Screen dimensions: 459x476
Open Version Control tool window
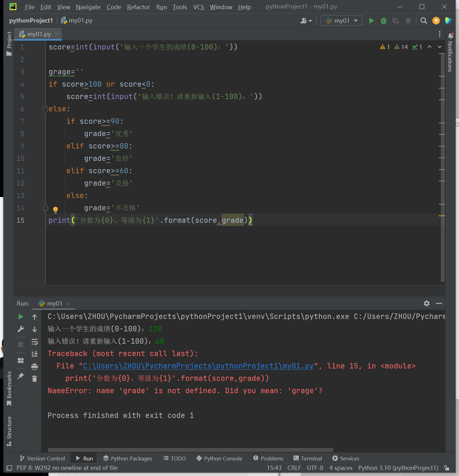[x=42, y=459]
